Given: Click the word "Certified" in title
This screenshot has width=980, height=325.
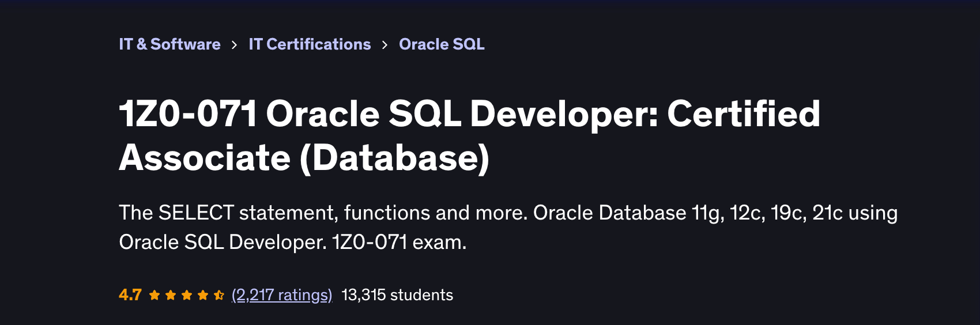Looking at the screenshot, I should point(744,114).
